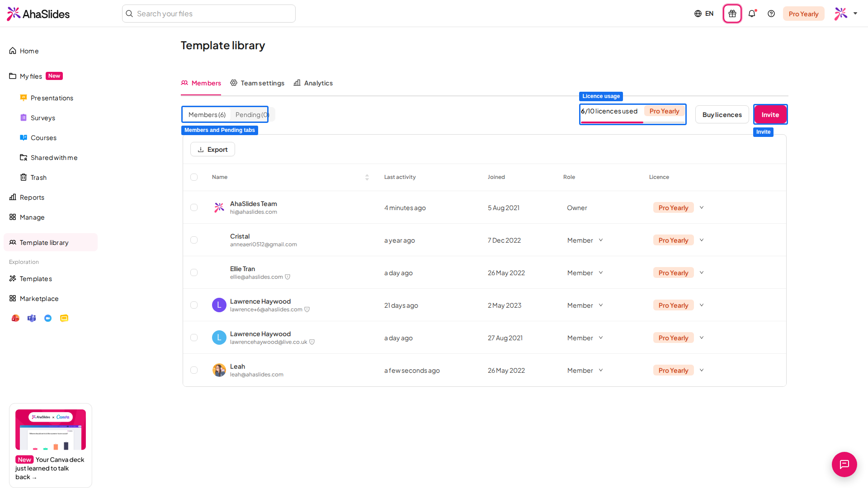Click the pink Invite button
Image resolution: width=868 pixels, height=488 pixels.
click(x=770, y=115)
